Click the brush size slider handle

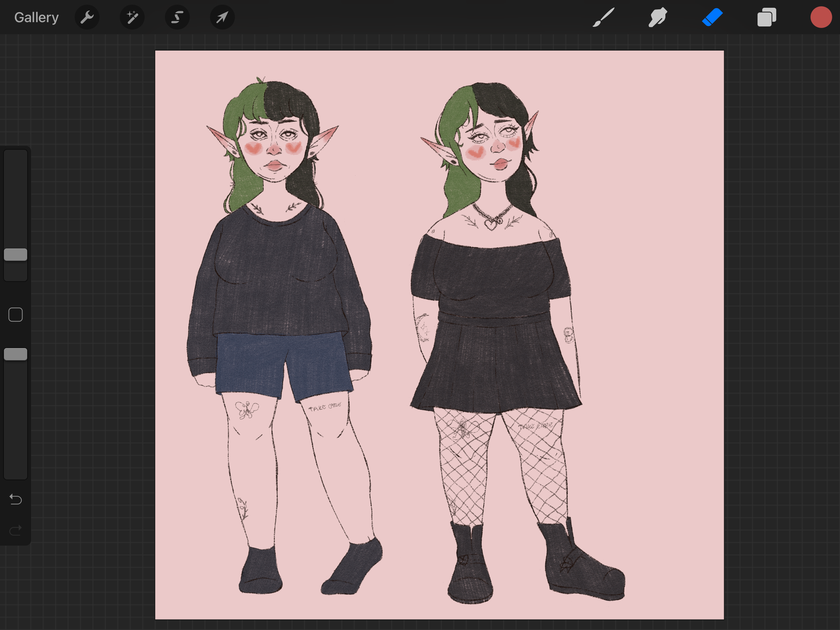tap(16, 255)
